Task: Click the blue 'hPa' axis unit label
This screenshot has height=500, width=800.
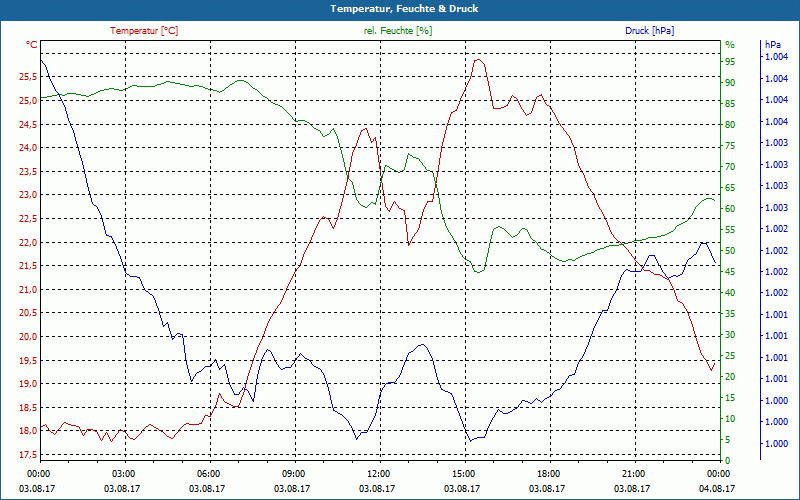Action: (773, 45)
